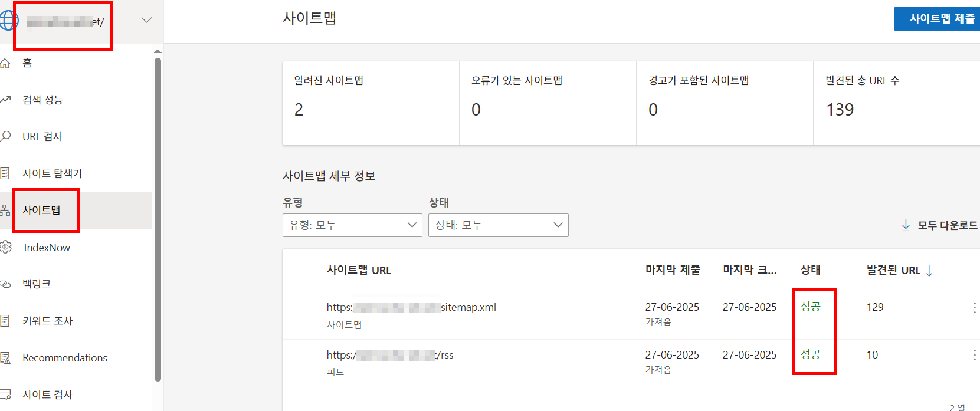Screen dimensions: 980x411
Task: Click the URL 검사 magnifier icon
Action: [6, 136]
